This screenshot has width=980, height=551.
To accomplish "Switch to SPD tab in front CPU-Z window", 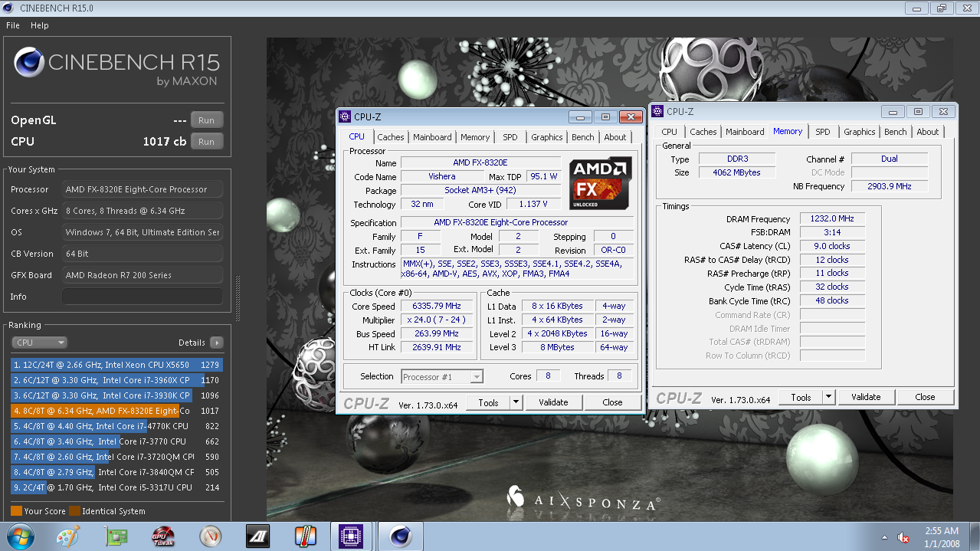I will point(510,137).
